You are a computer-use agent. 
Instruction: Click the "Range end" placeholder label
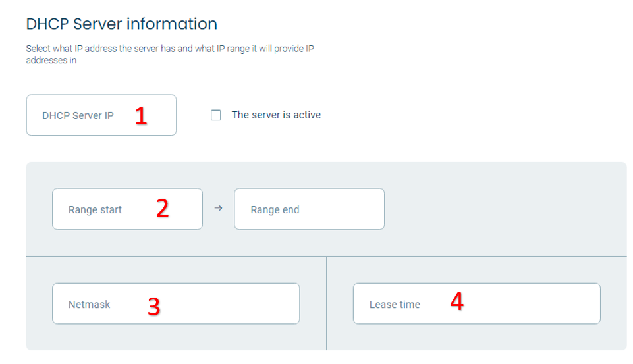(275, 210)
